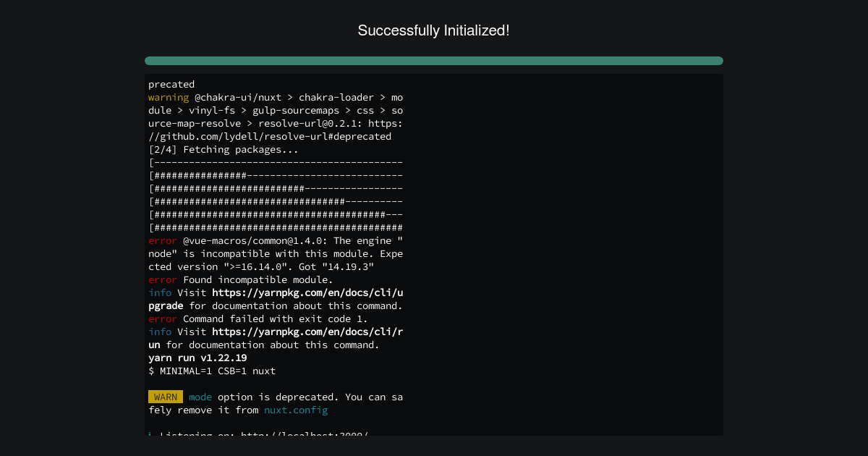
Task: Click the "Successfully Initialized!" heading
Action: point(433,30)
